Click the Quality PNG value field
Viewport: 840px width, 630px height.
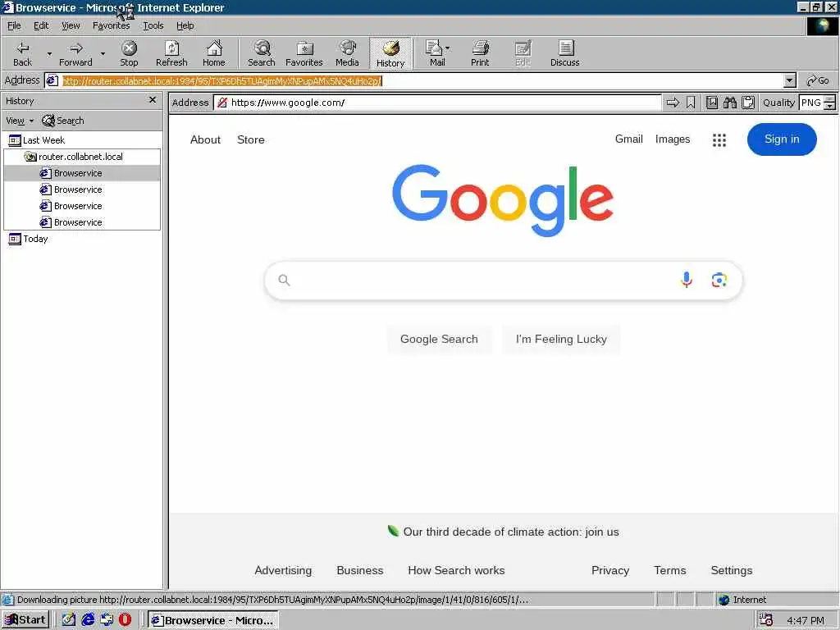(811, 103)
